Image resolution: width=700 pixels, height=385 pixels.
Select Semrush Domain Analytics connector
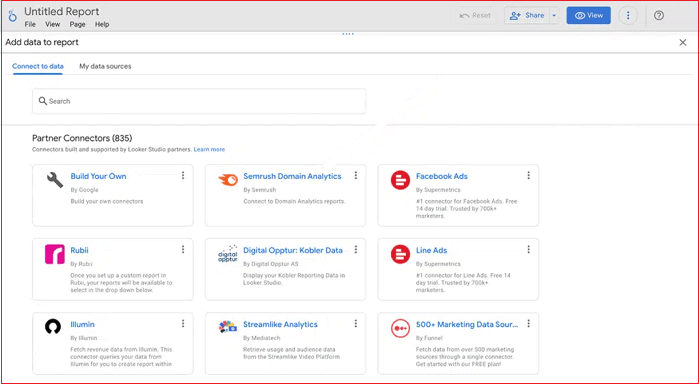(292, 176)
